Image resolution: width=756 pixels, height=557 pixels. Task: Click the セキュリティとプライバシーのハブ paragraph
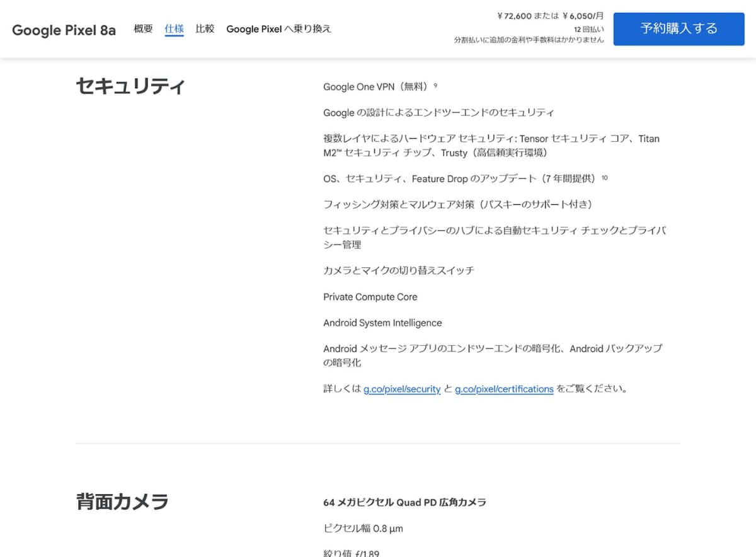(495, 238)
